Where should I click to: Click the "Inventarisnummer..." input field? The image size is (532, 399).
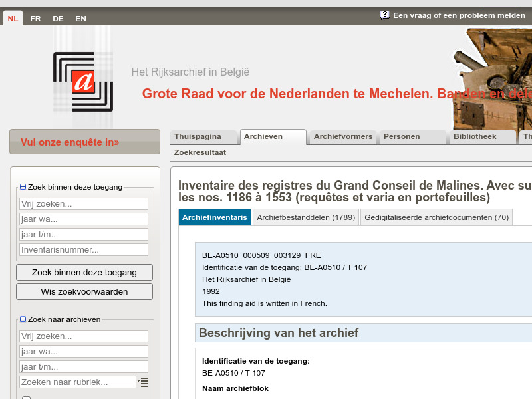(x=83, y=249)
